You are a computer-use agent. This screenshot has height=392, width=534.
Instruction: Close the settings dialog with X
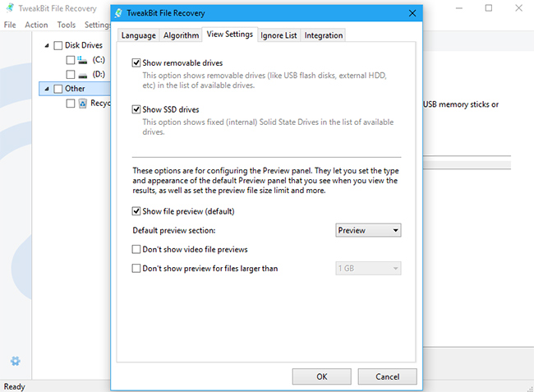[412, 13]
